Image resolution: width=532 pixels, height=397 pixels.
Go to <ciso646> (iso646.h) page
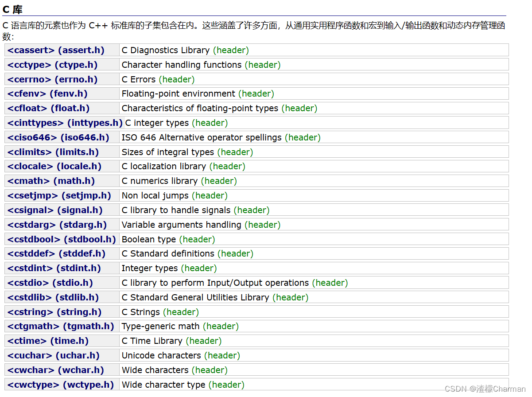coord(58,137)
